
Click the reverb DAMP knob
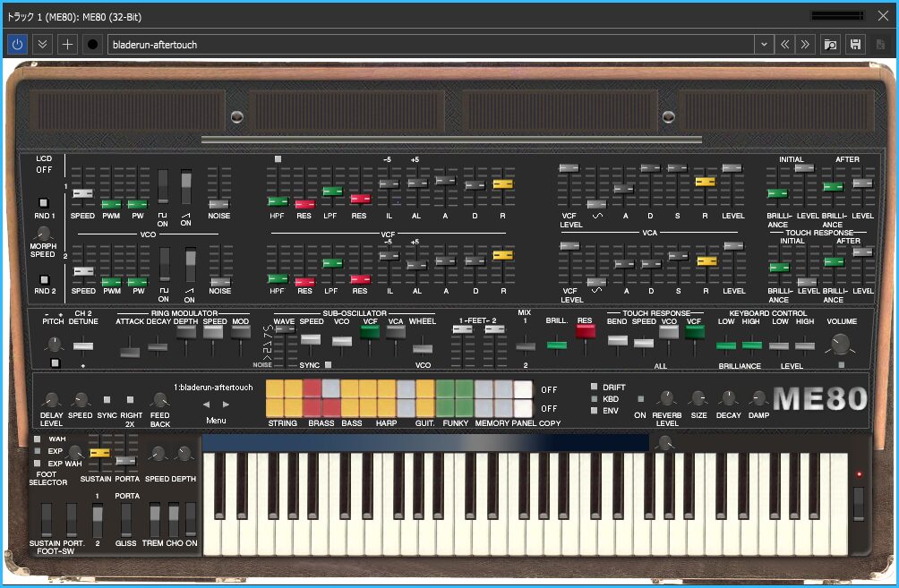click(x=758, y=397)
